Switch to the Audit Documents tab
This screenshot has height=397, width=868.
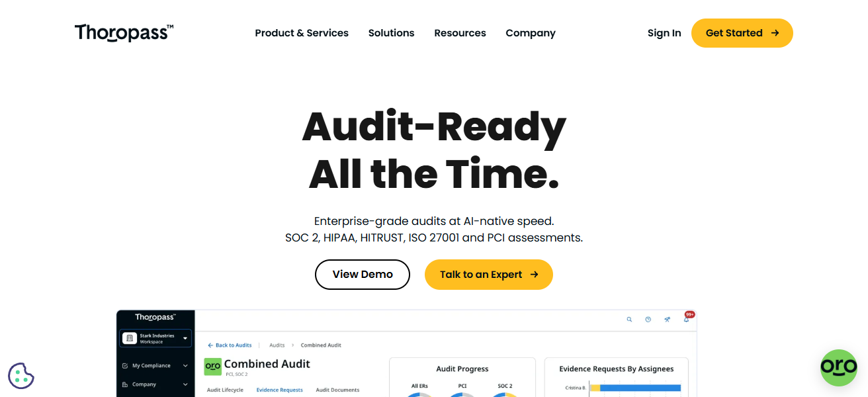coord(337,390)
